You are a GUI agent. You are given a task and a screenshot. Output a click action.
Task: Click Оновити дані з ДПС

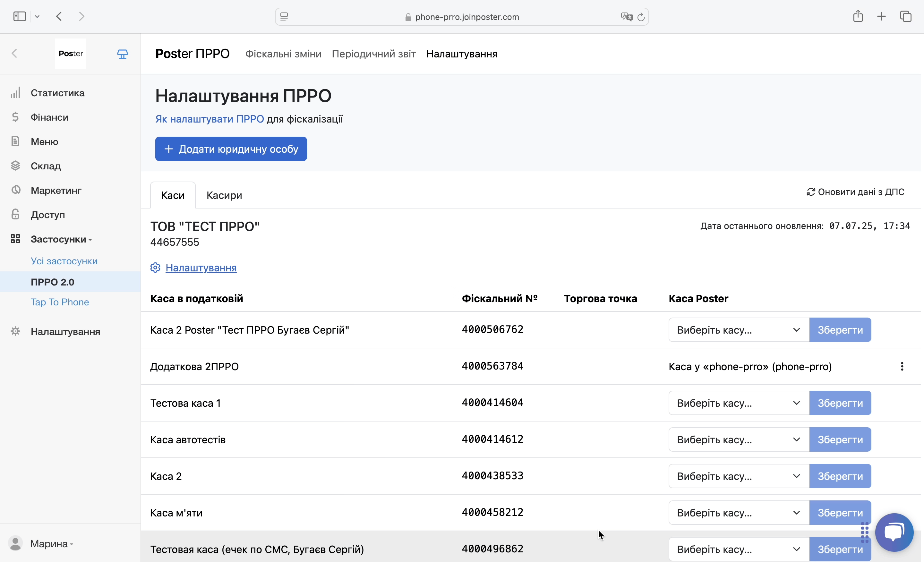click(x=855, y=192)
